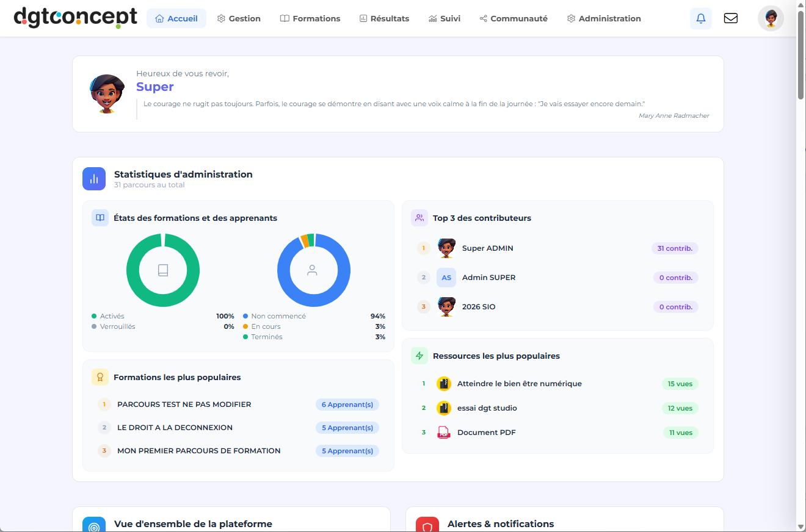806x532 pixels.
Task: Select the Super ADMIN contributor name
Action: pyautogui.click(x=488, y=248)
